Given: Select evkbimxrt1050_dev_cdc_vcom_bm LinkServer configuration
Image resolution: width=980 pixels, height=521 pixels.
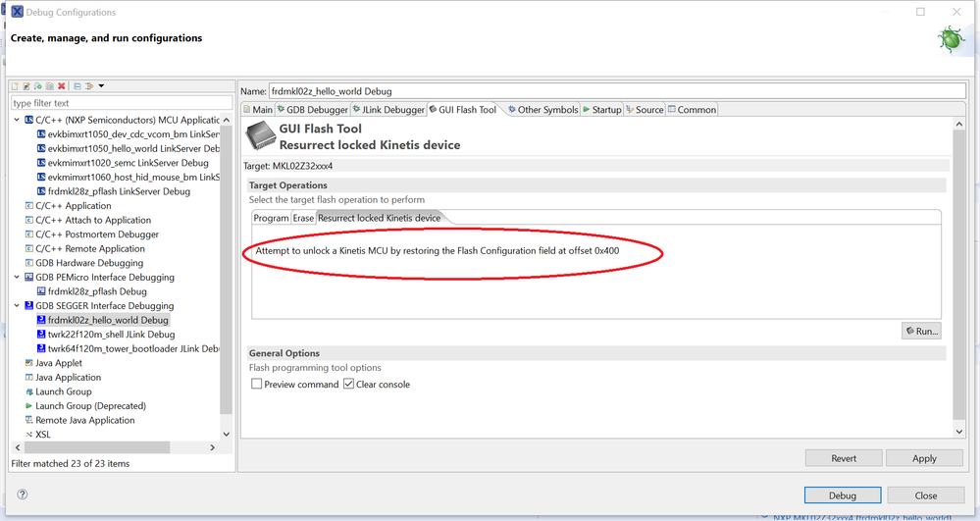Looking at the screenshot, I should 129,133.
